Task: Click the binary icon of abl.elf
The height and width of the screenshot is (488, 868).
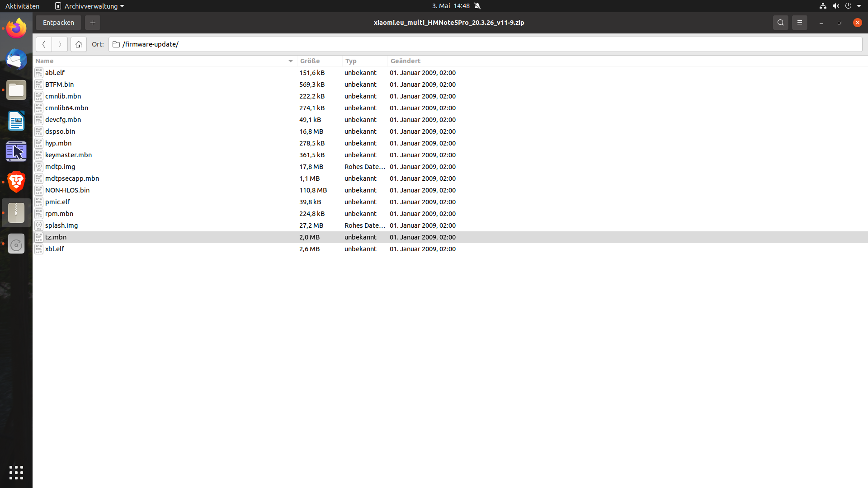Action: [x=39, y=73]
